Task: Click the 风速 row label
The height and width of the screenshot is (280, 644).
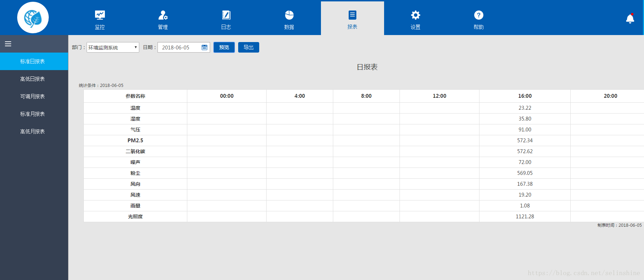Action: pos(135,195)
